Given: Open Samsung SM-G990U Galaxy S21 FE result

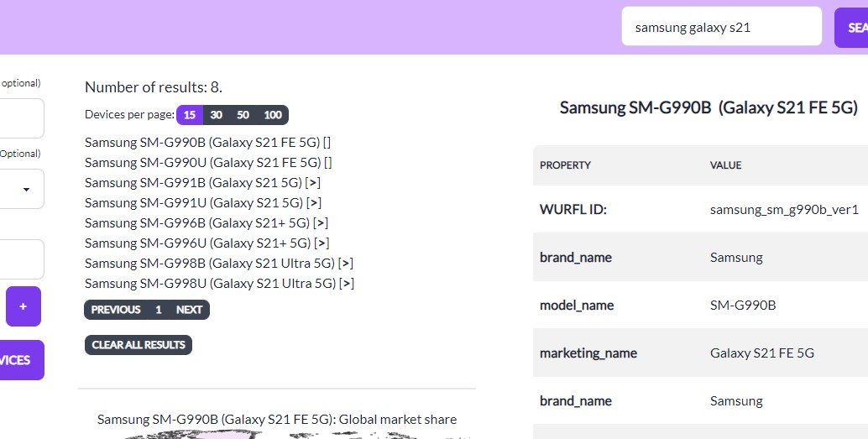Looking at the screenshot, I should tap(202, 163).
